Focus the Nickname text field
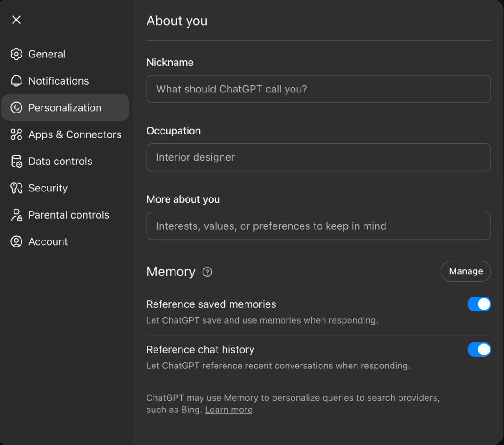 coord(318,89)
